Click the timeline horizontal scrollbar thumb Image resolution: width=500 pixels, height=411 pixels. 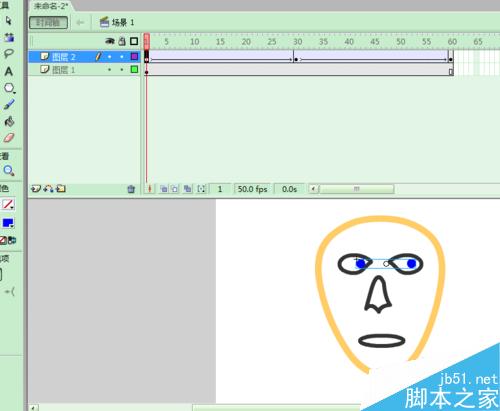click(356, 189)
